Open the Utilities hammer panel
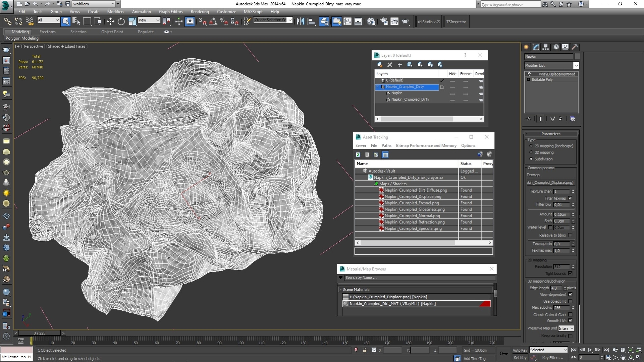The width and height of the screenshot is (644, 362). (575, 47)
